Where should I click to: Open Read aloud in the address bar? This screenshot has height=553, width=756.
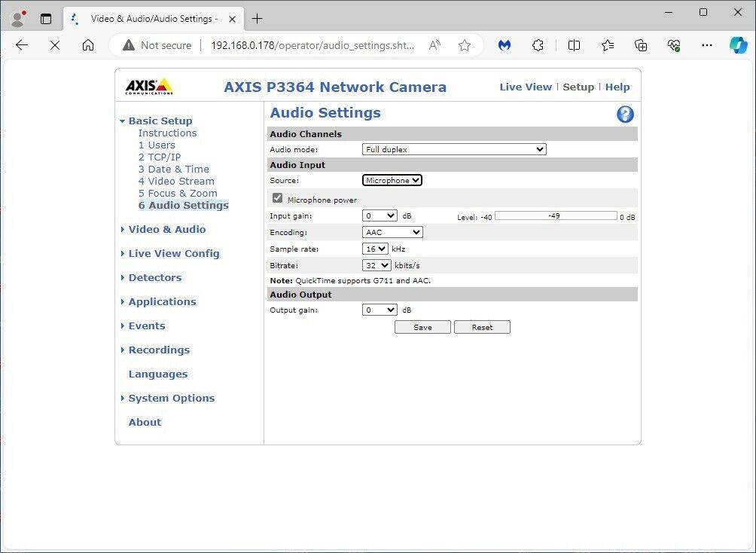pyautogui.click(x=434, y=45)
